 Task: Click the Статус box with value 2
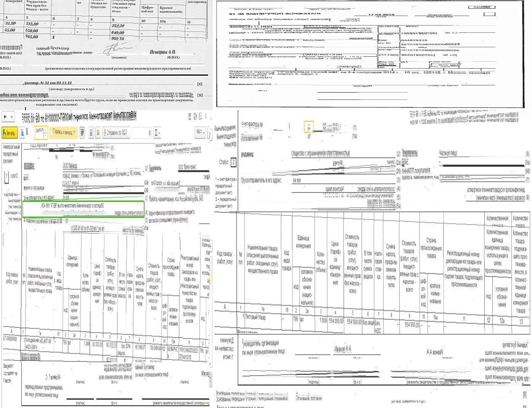tap(233, 162)
